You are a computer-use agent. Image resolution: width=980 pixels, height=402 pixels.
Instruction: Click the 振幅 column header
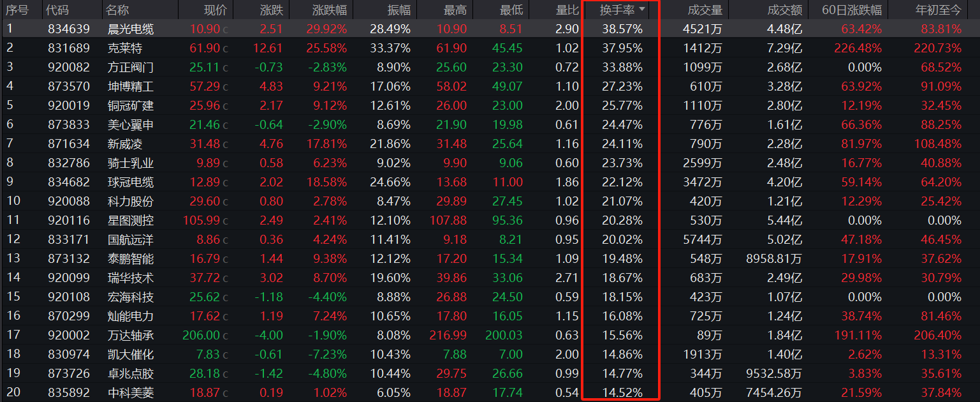(x=399, y=10)
